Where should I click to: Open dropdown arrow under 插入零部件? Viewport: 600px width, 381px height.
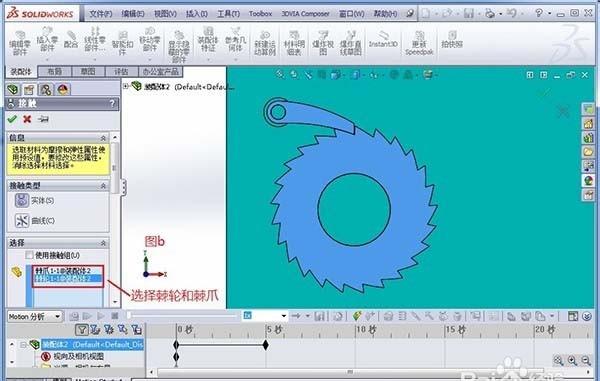click(47, 60)
